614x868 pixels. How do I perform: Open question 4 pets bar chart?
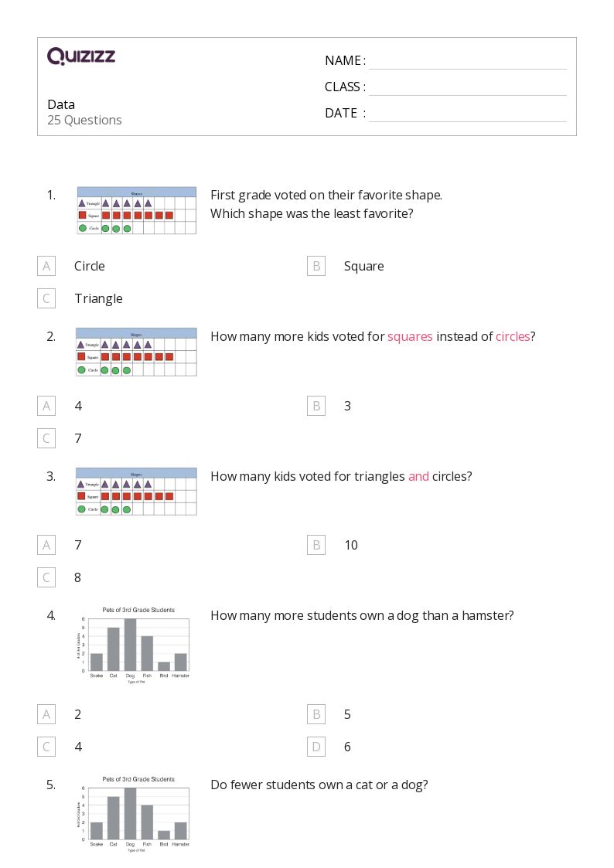[134, 645]
